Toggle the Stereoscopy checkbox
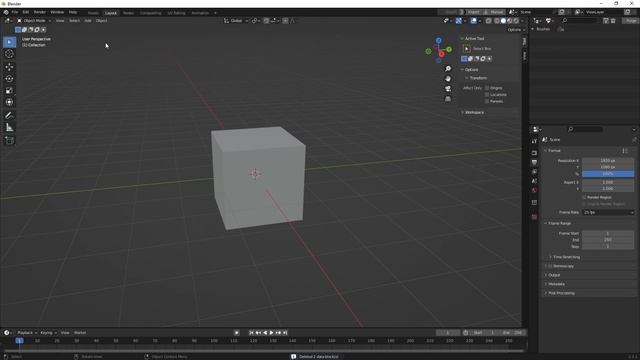 pos(550,266)
